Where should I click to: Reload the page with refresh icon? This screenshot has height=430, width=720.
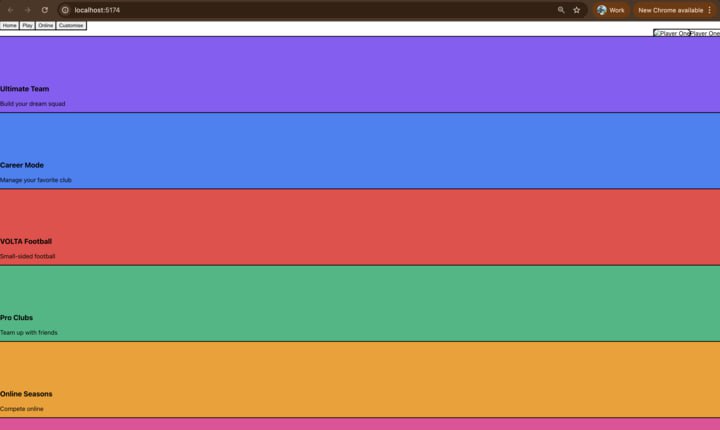(45, 10)
